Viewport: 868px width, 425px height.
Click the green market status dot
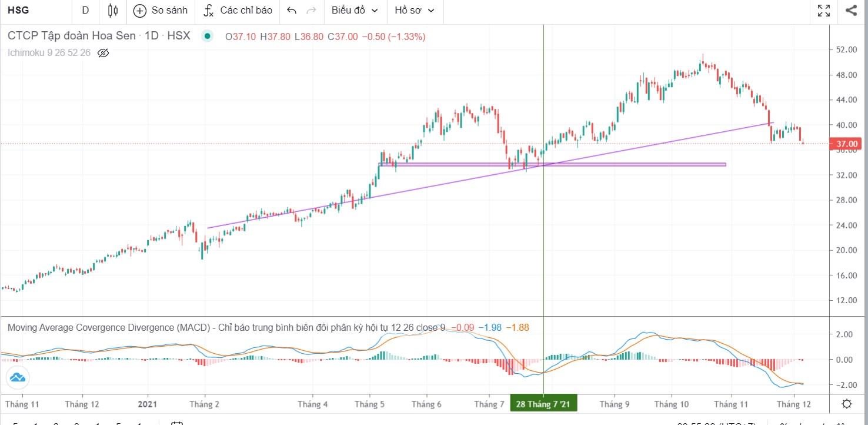207,36
